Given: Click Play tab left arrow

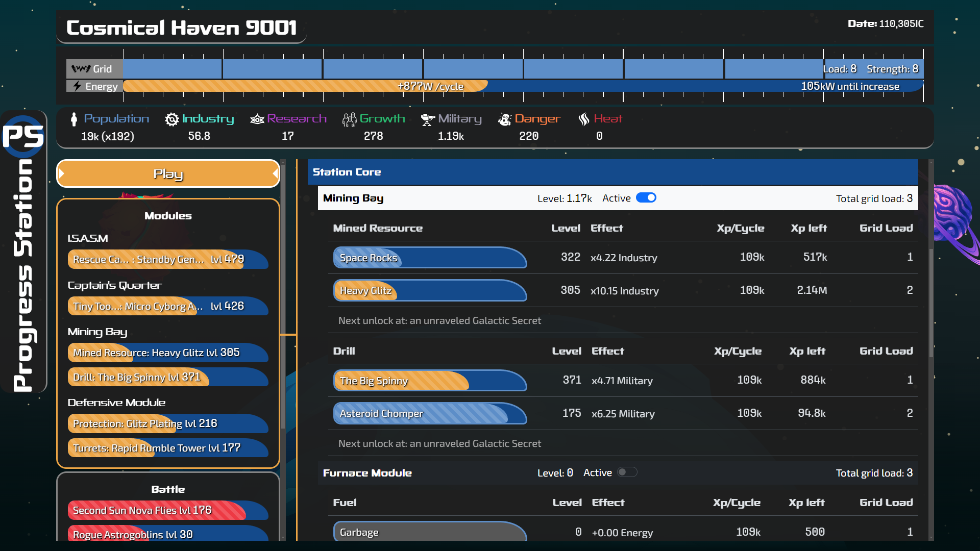Looking at the screenshot, I should pos(62,174).
